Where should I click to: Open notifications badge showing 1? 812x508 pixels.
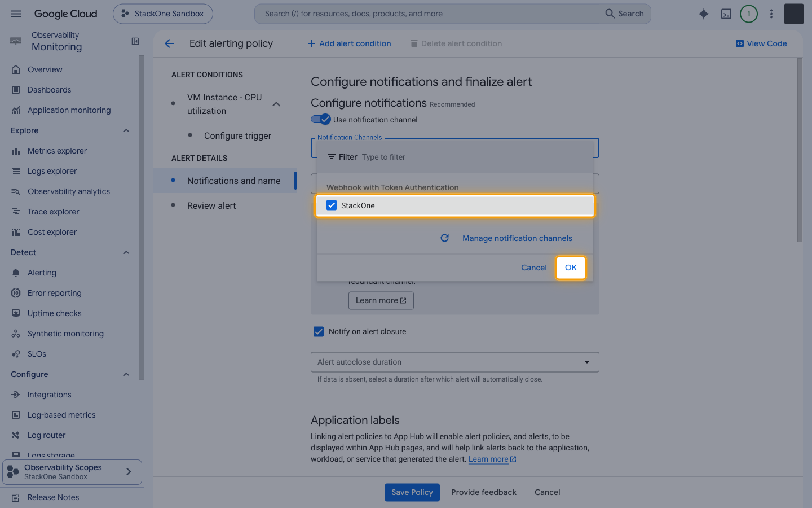coord(749,14)
